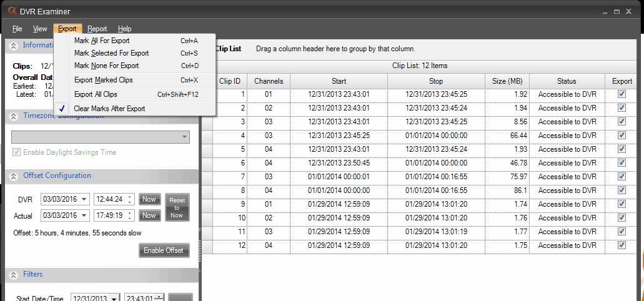
Task: Uncheck Export checkbox for clip 8
Action: 622,190
